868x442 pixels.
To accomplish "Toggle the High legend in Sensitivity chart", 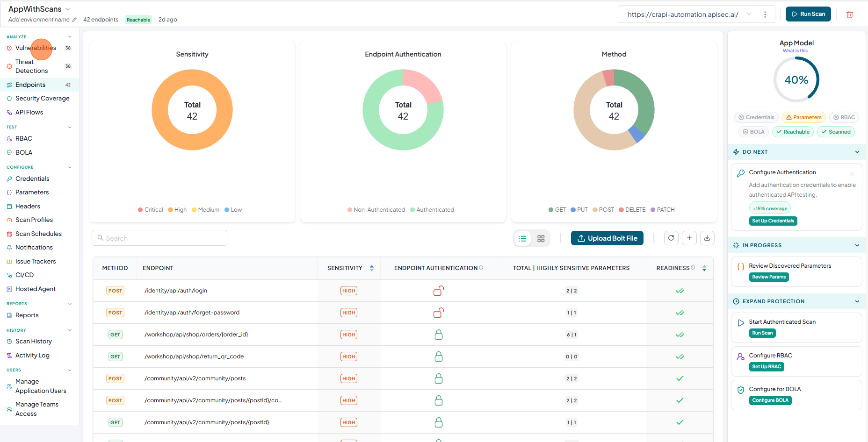I will [x=177, y=210].
